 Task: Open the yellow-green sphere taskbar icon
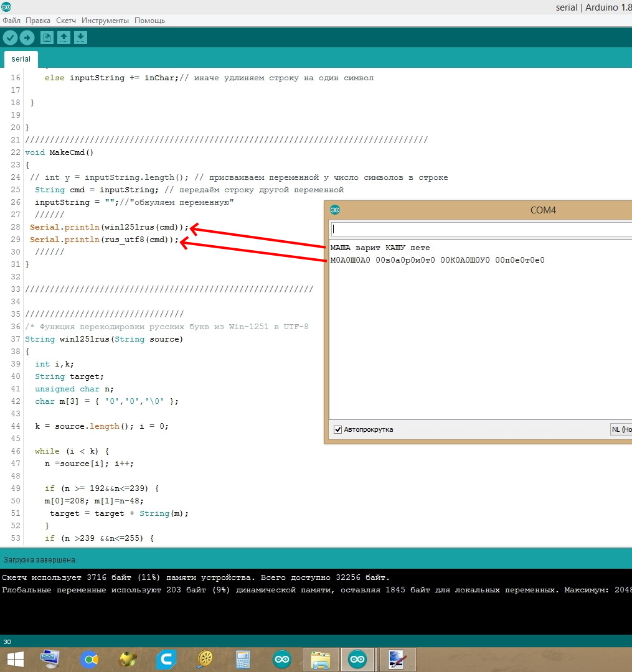(128, 659)
